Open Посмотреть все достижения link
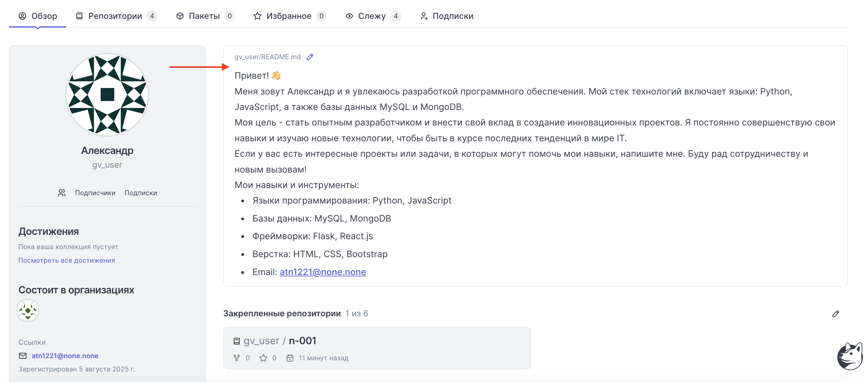 click(67, 260)
